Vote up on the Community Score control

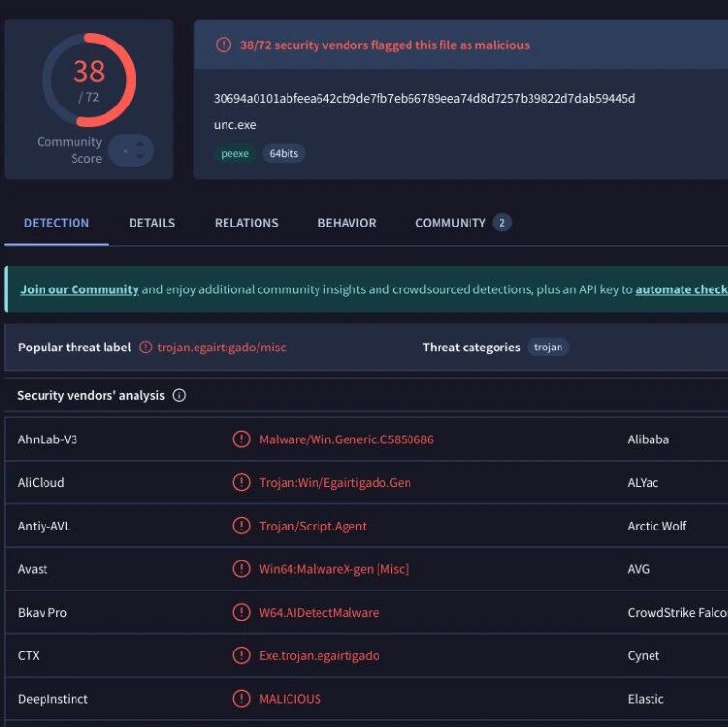point(140,145)
